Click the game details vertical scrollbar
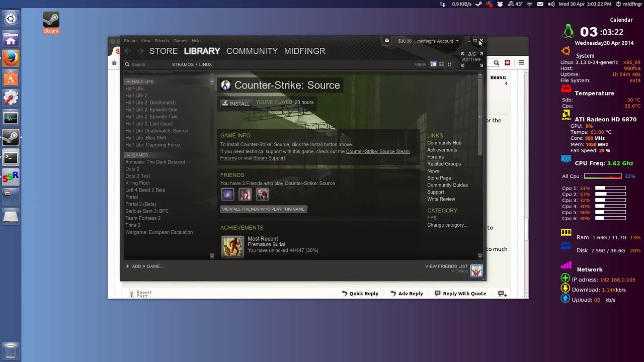Viewport: 644px width, 362px height. pyautogui.click(x=480, y=117)
